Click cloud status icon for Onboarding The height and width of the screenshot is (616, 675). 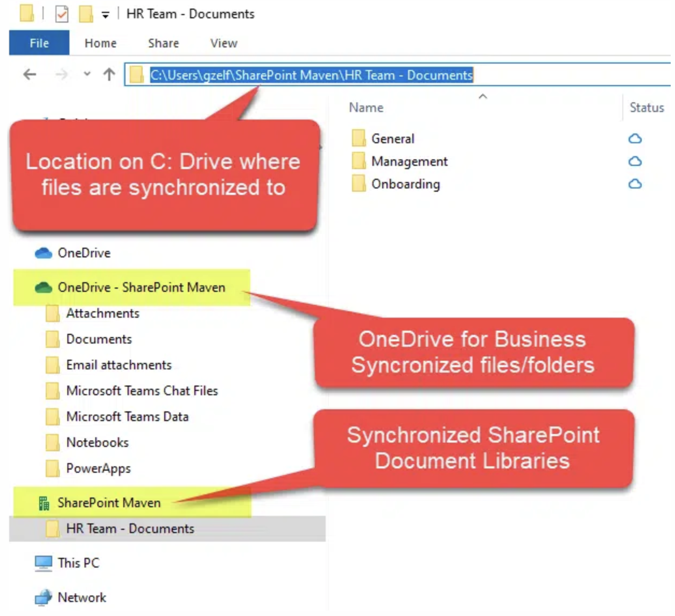tap(635, 184)
